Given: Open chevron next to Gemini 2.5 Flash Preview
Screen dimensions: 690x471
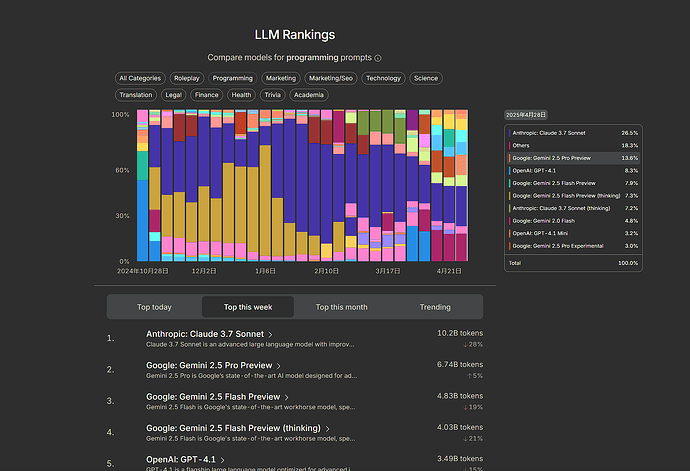Looking at the screenshot, I should point(286,397).
